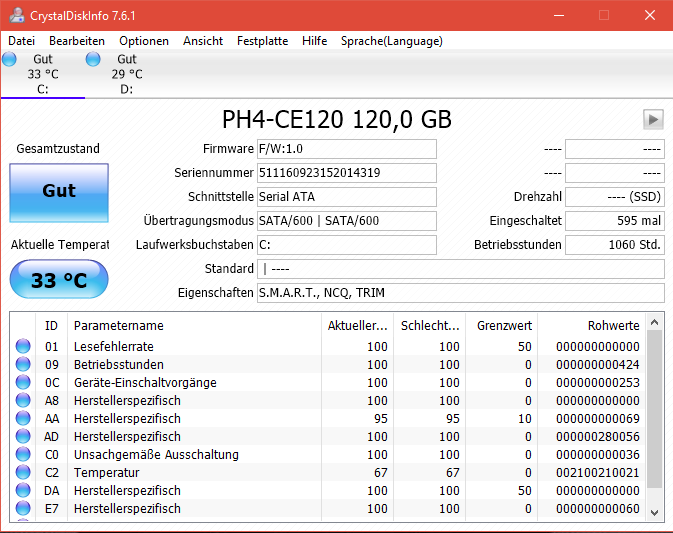Screen dimensions: 673x533
Task: Click raw value 000000280056
Action: click(597, 436)
